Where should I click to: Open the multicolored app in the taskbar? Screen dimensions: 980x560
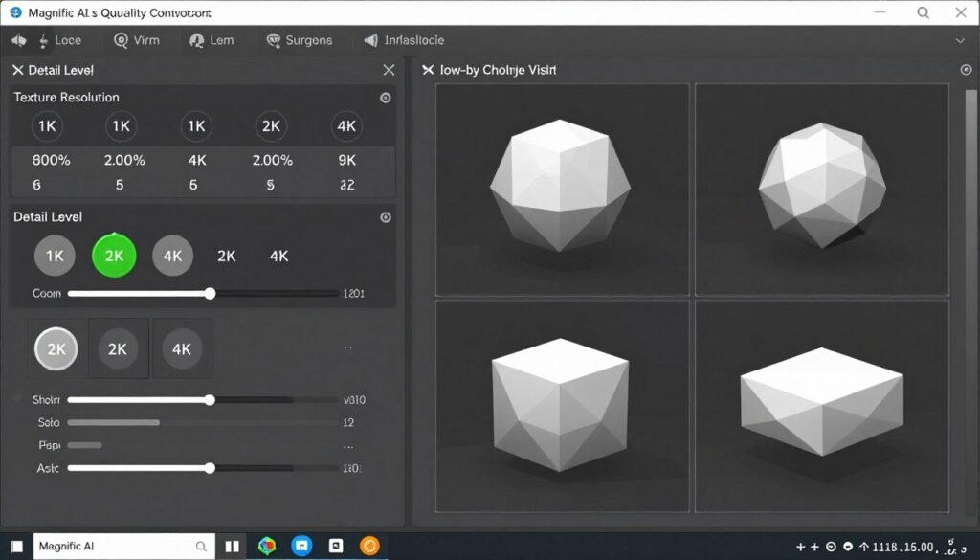tap(267, 547)
